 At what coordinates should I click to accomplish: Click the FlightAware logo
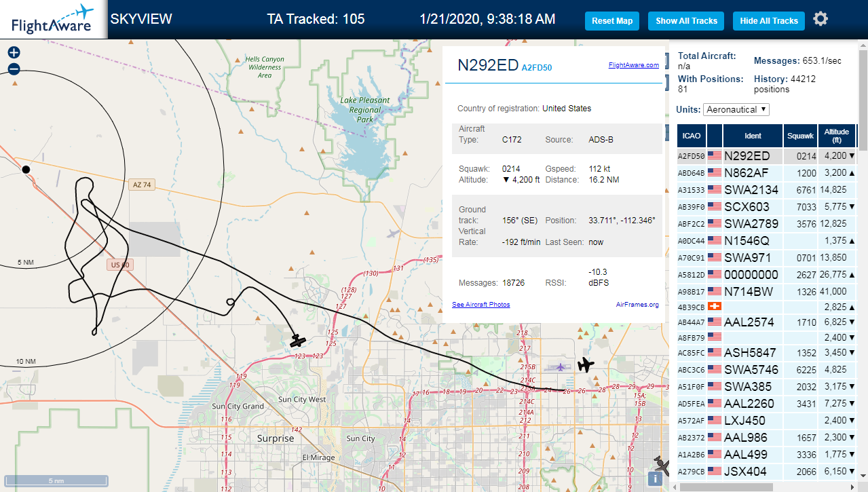point(52,20)
